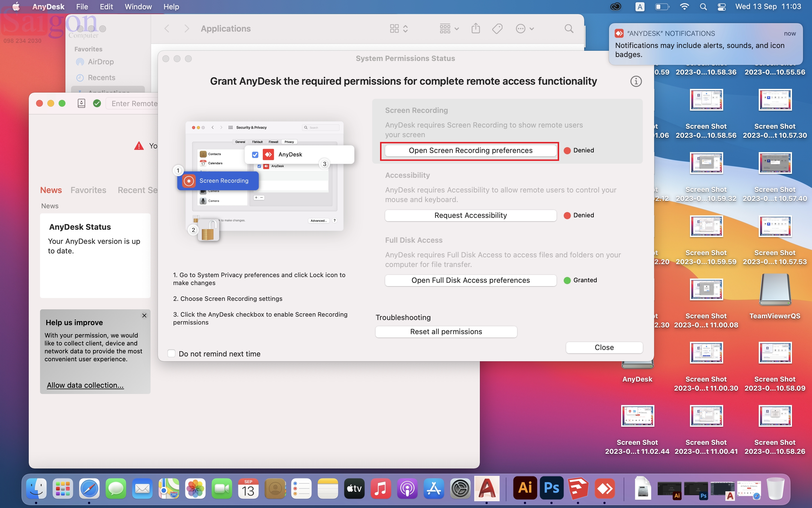This screenshot has height=508, width=812.
Task: Open Messages in the dock
Action: click(116, 489)
